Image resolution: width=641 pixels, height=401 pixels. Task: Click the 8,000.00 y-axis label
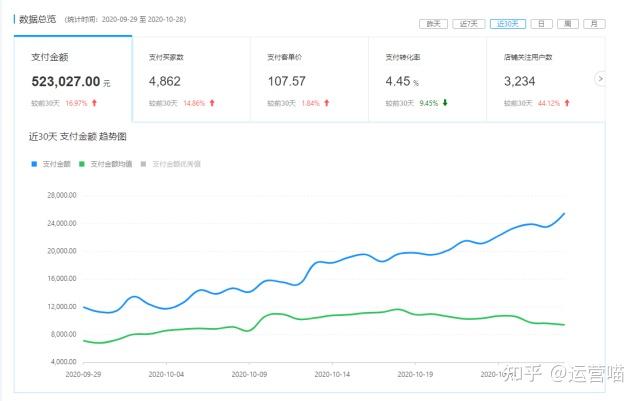[x=63, y=334]
